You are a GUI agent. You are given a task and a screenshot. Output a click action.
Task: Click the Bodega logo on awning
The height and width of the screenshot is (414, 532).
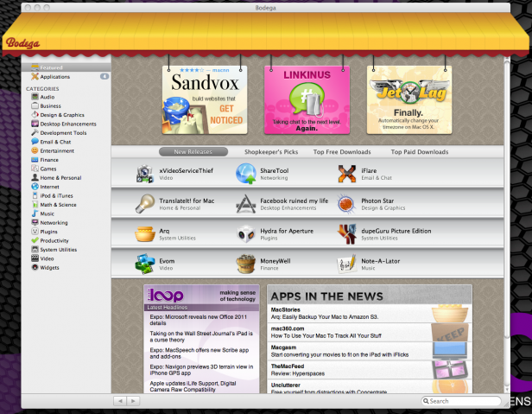22,43
